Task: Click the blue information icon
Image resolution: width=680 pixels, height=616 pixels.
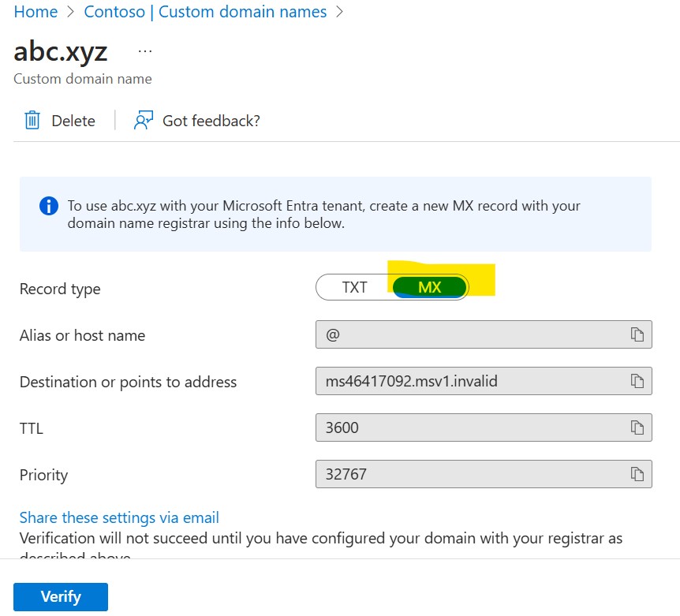Action: (x=48, y=206)
